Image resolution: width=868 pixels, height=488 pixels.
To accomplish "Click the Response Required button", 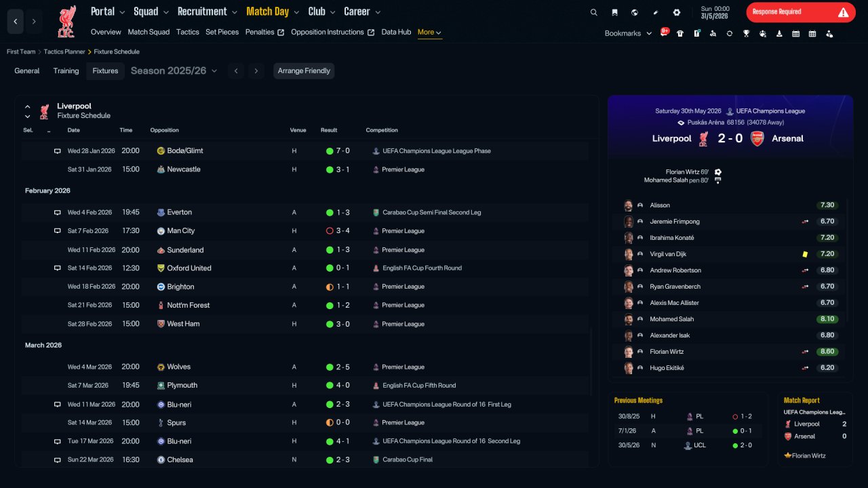I will click(x=801, y=12).
